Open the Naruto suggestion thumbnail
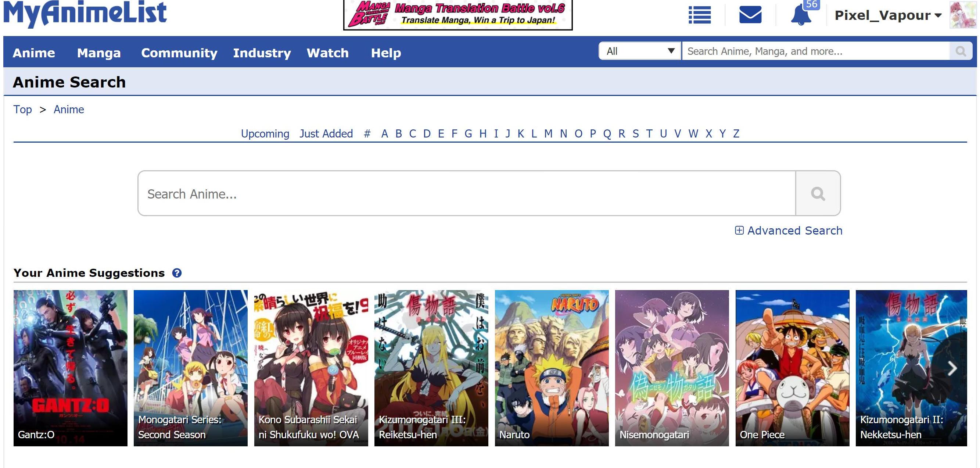 click(x=552, y=368)
